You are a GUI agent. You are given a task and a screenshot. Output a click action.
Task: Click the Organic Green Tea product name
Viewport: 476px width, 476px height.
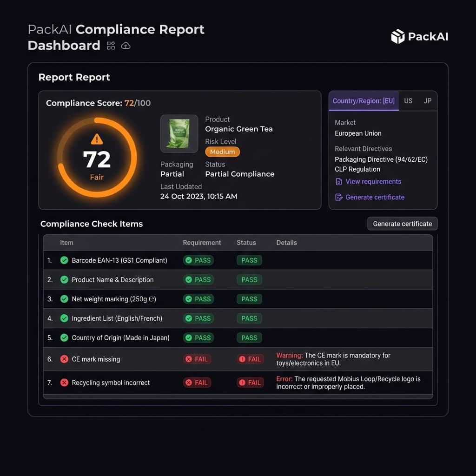238,129
